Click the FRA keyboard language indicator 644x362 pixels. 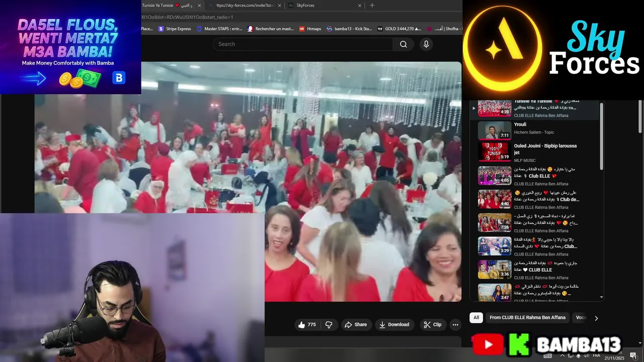(x=597, y=355)
